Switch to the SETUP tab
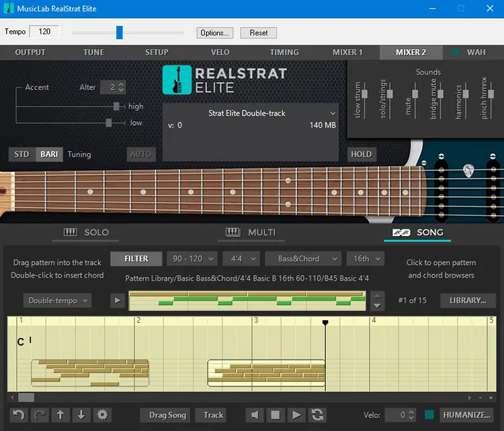This screenshot has height=431, width=504. [x=157, y=52]
